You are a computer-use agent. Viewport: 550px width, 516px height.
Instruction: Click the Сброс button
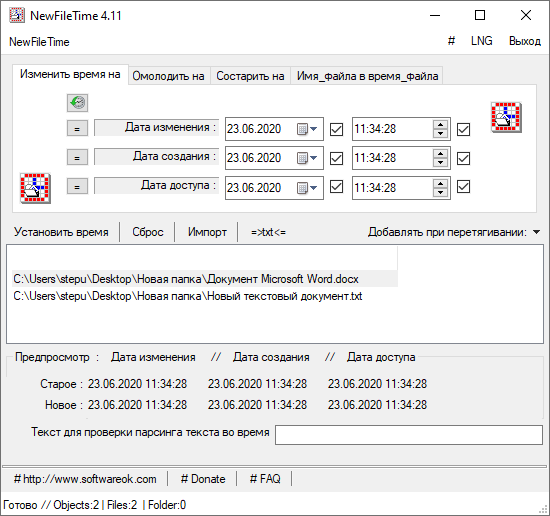point(148,232)
